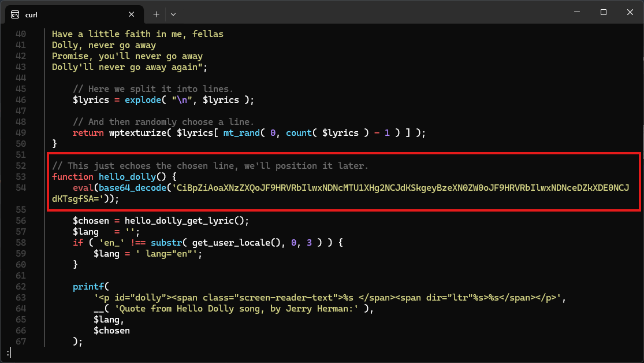The width and height of the screenshot is (644, 363).
Task: Click '$chosen' on line 66
Action: coord(111,331)
